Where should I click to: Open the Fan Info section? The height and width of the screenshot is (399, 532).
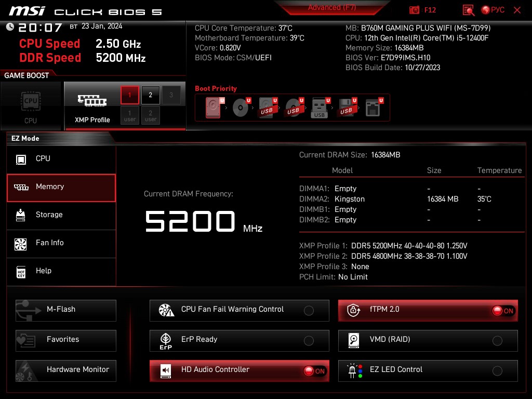point(61,243)
